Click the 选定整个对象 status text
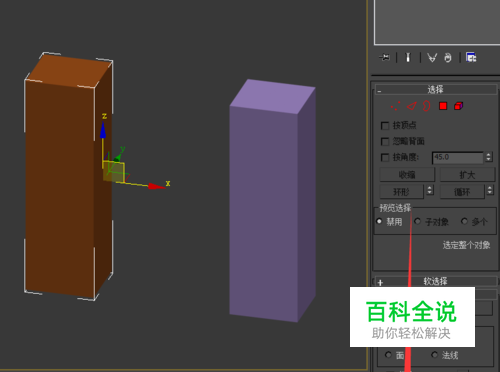 click(466, 245)
